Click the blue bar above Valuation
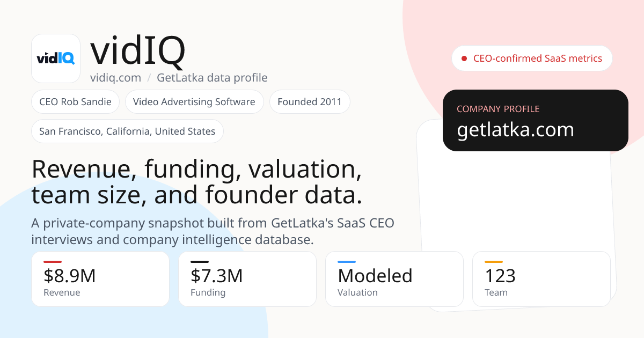 [347, 262]
